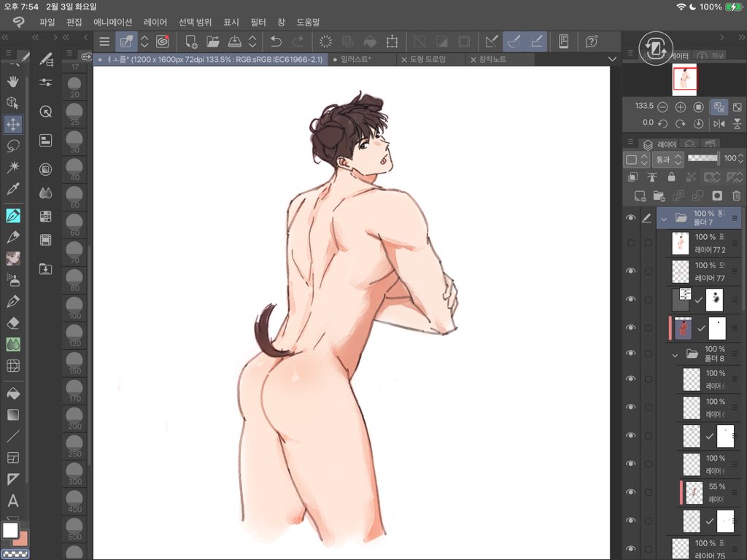Click the Open file folder icon
The image size is (747, 560).
[213, 42]
